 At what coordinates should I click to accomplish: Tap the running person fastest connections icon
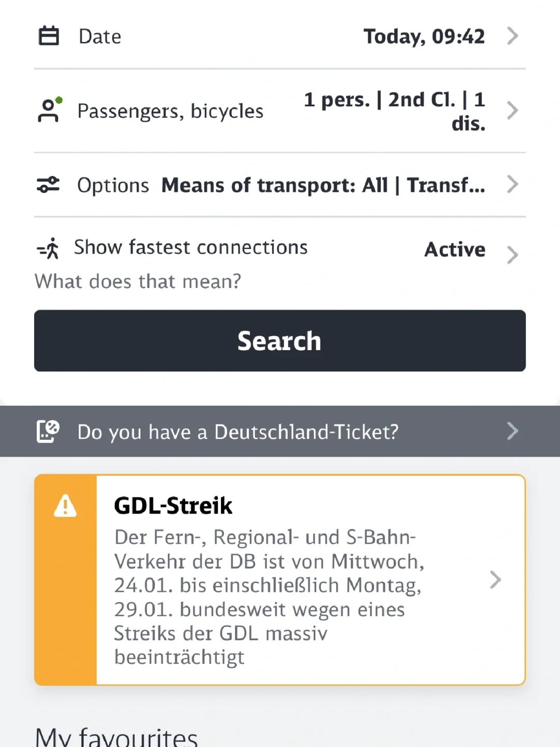point(49,248)
